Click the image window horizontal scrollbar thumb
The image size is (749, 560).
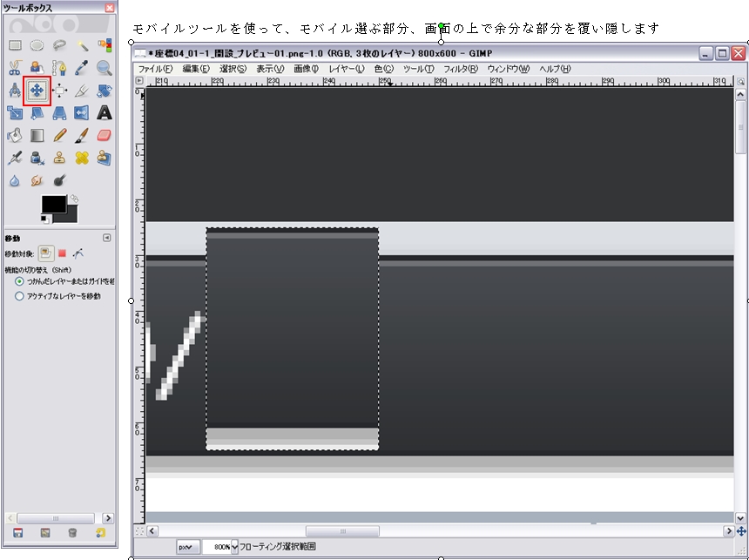pos(341,530)
